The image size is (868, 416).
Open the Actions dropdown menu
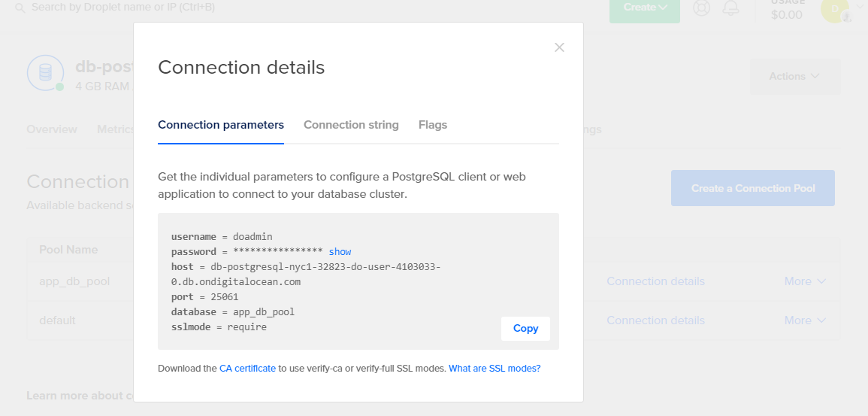794,76
